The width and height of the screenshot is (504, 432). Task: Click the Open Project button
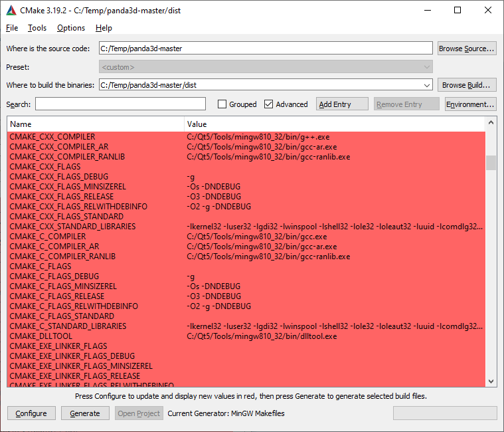[139, 413]
